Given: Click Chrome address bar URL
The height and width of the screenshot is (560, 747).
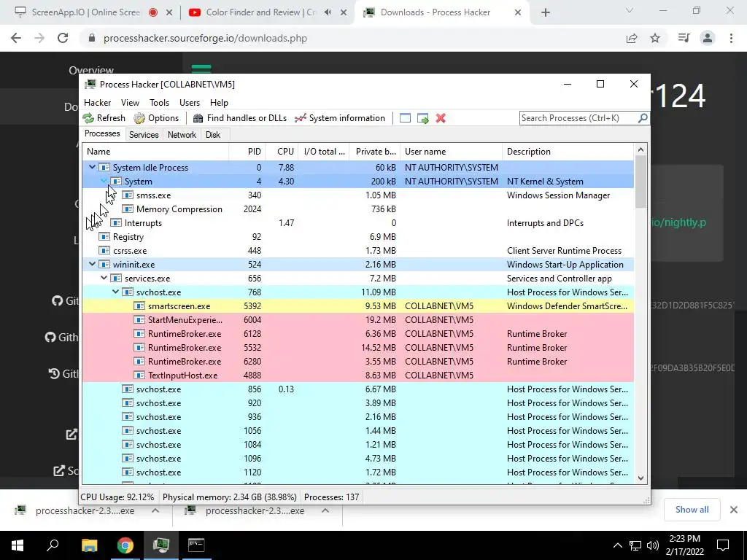Looking at the screenshot, I should tap(205, 38).
